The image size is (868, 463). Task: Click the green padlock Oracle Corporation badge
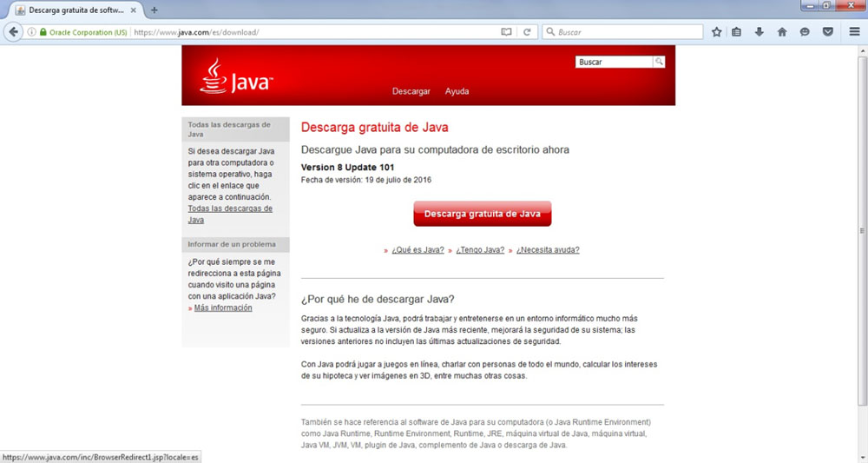point(83,32)
